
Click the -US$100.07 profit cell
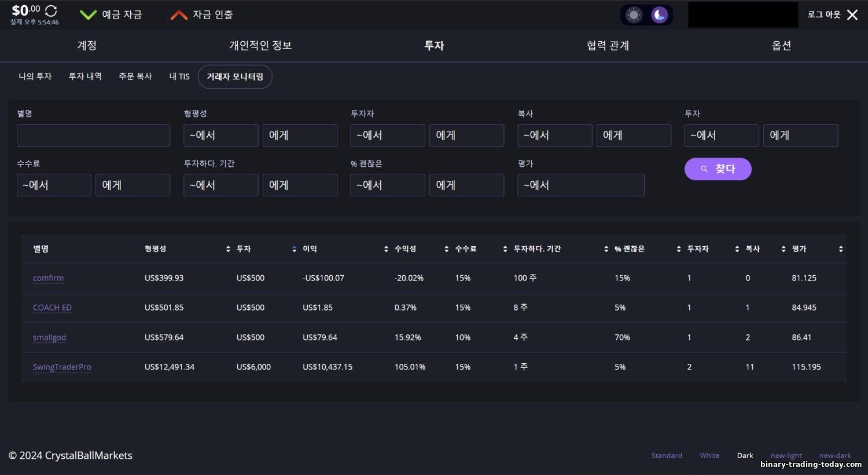[323, 278]
